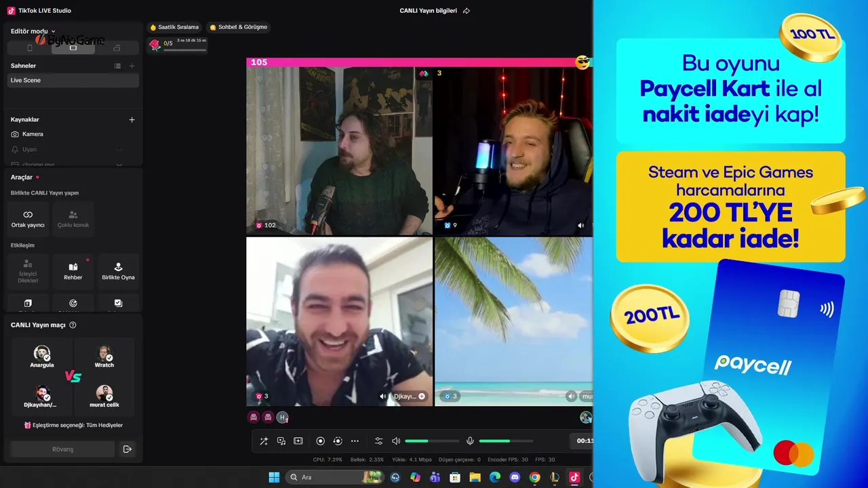Click the share arrow next to CANLI Yayın bilgileri
Viewport: 868px width, 488px height.
click(466, 11)
